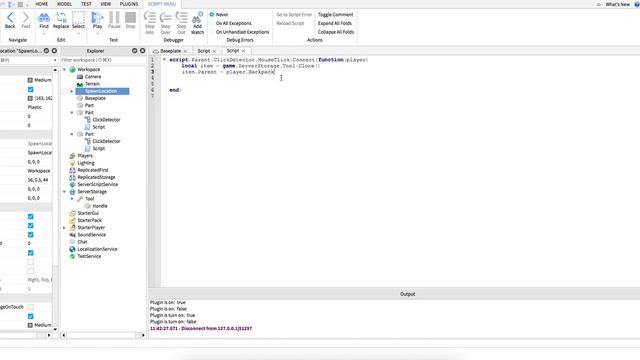
Task: Toggle the checkbox in the geOnTouch property row
Action: (31, 307)
